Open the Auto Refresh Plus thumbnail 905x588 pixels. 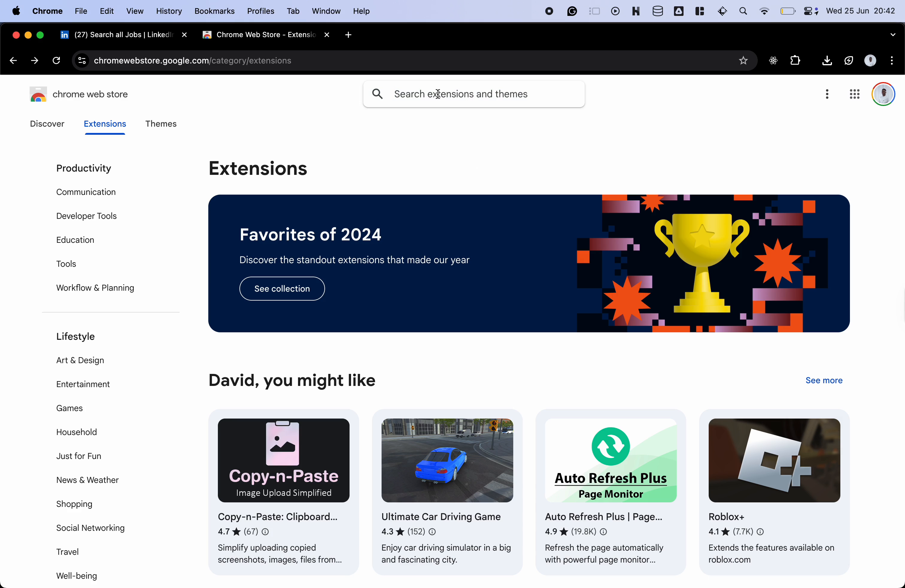click(610, 460)
